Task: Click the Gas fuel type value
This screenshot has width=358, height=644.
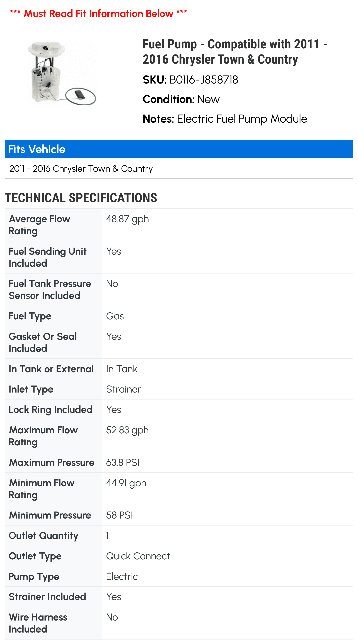Action: pos(115,316)
